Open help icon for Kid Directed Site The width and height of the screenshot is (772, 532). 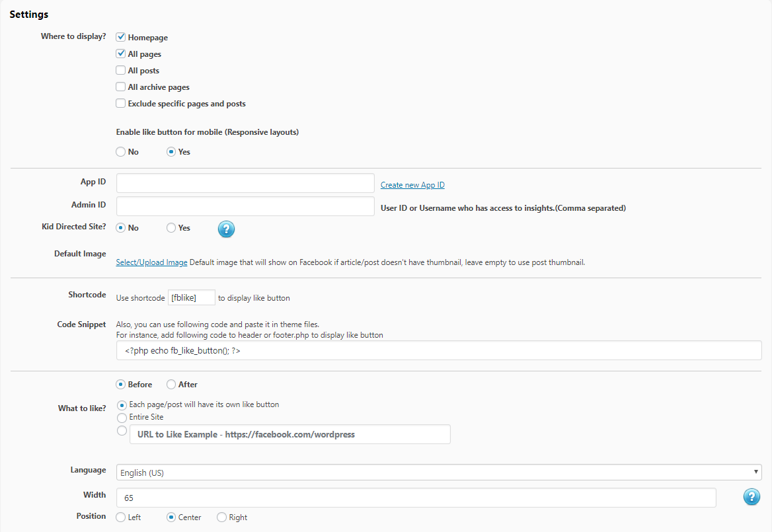[226, 229]
